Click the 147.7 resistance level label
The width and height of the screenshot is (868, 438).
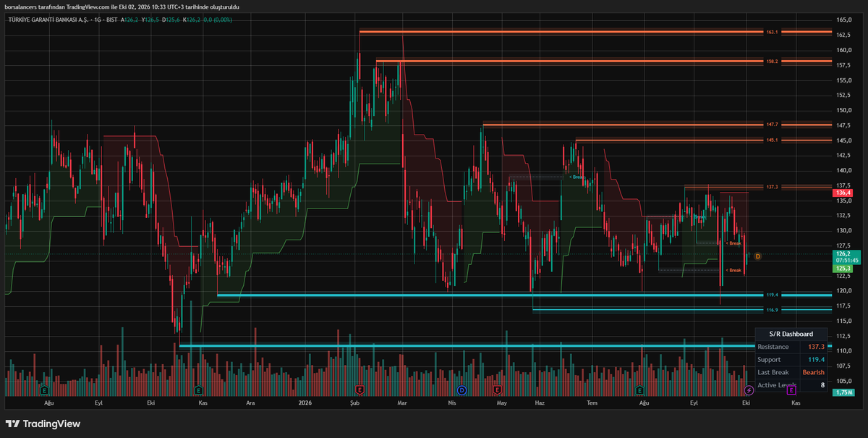pos(772,125)
